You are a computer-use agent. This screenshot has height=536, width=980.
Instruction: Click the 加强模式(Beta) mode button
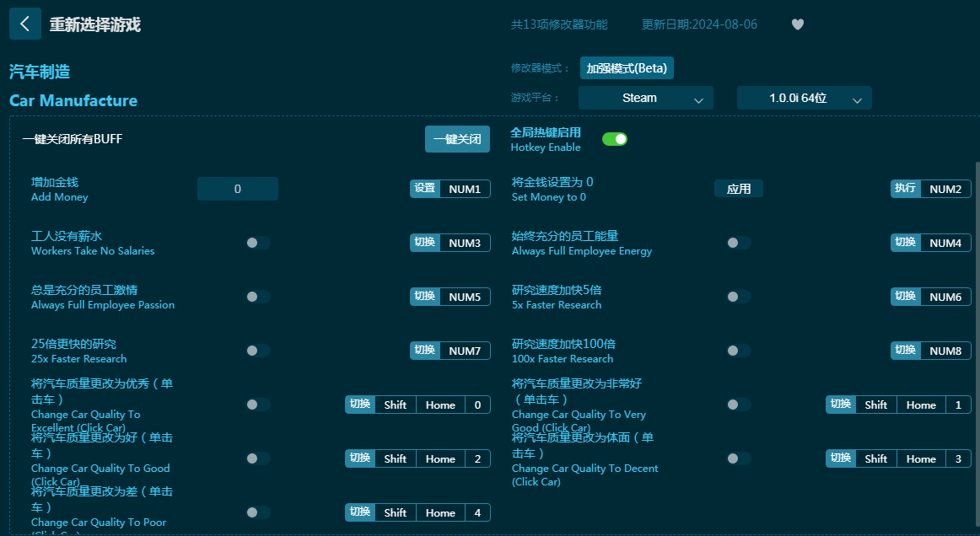627,68
